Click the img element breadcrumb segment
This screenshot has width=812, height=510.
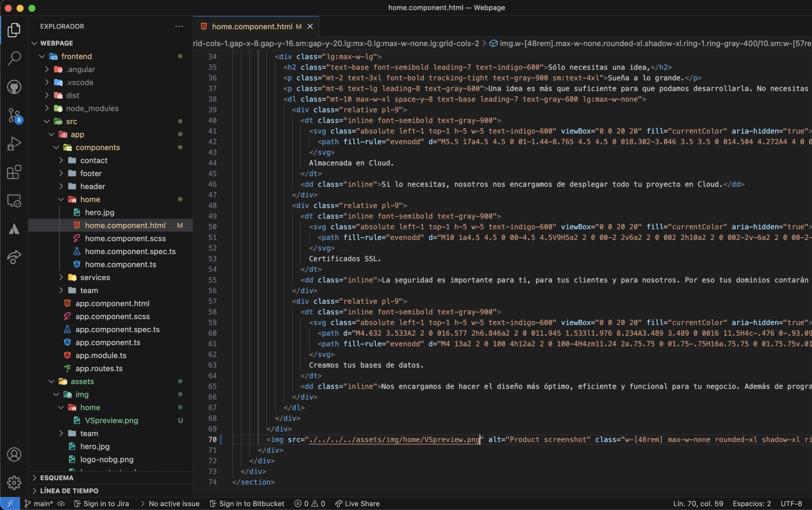[650, 43]
